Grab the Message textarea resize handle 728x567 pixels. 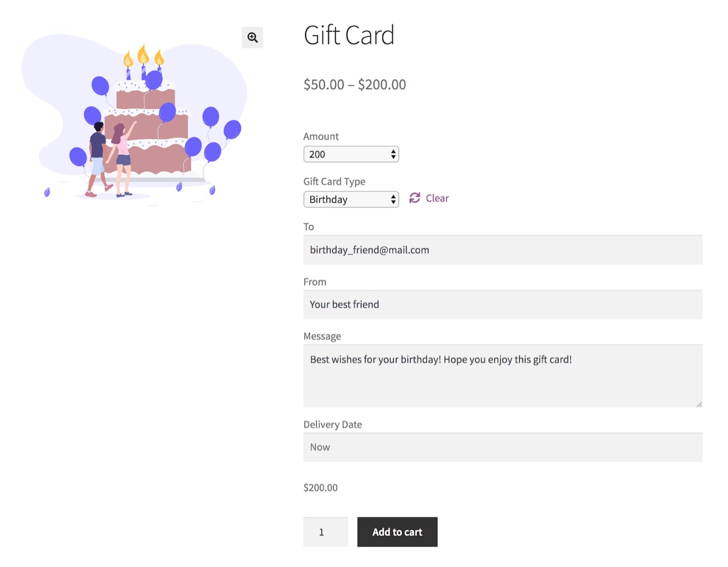[x=699, y=404]
